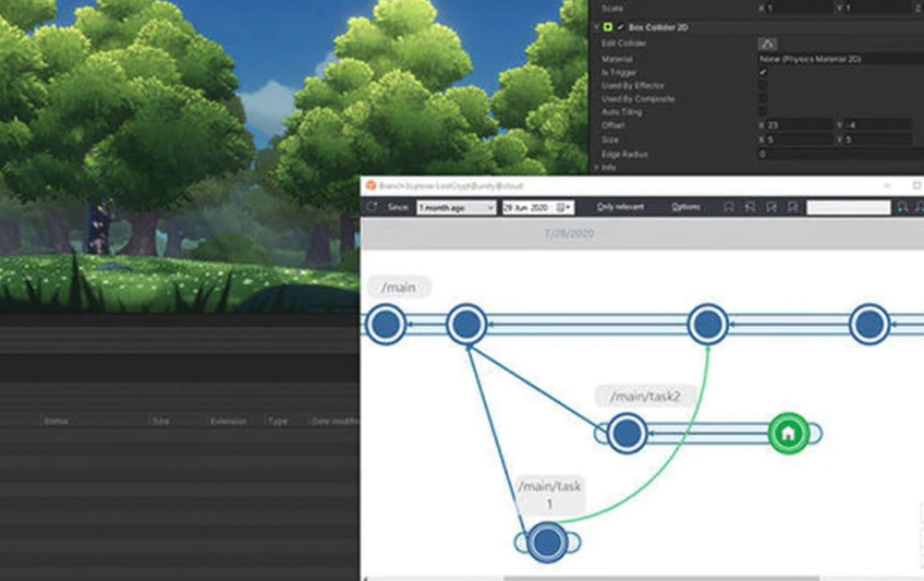Select the changeset circle on /main/task 1 branch
This screenshot has width=924, height=581.
(548, 543)
